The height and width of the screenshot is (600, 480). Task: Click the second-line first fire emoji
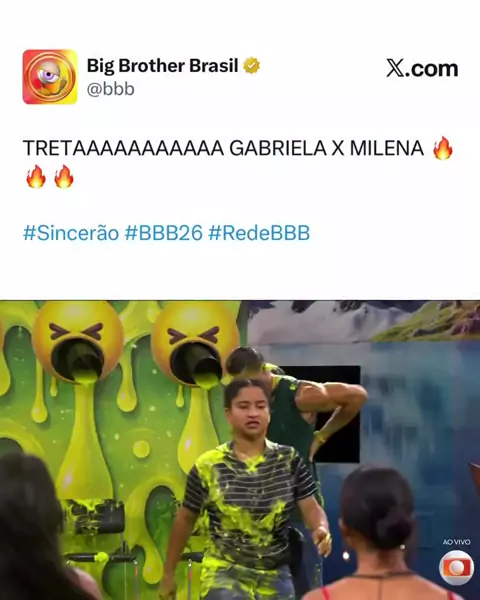[x=36, y=177]
